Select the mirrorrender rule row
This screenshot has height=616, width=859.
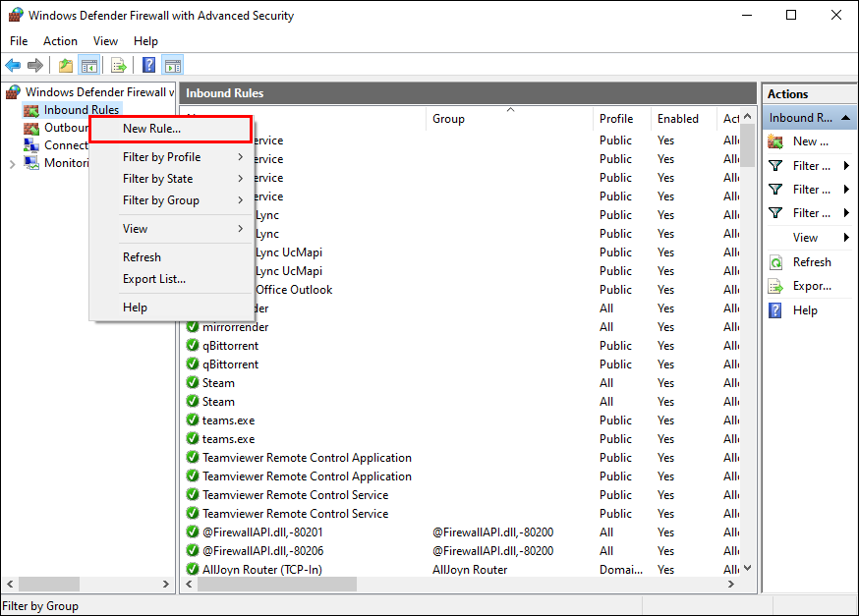(x=460, y=327)
